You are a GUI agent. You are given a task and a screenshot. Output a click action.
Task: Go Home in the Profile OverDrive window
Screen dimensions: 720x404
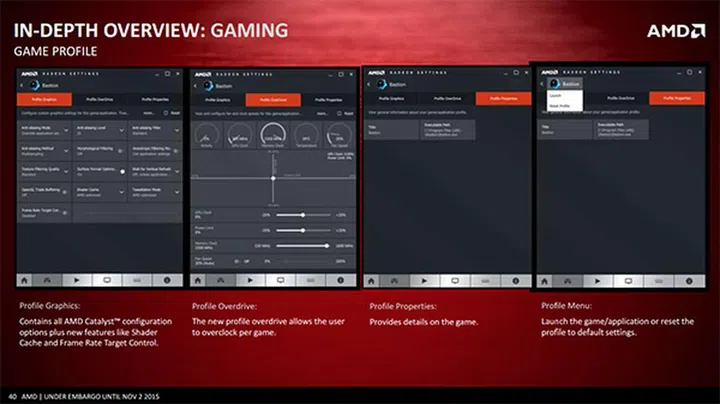(198, 280)
